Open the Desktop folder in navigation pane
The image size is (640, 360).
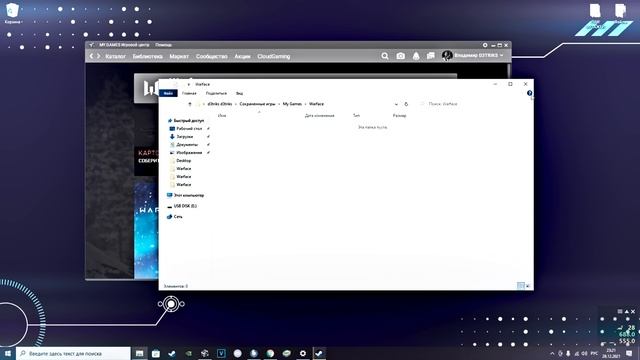click(x=183, y=161)
